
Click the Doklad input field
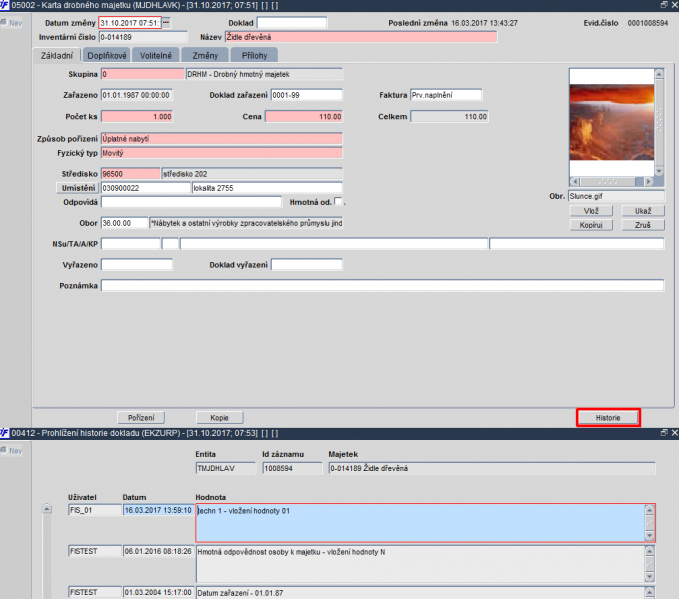tap(292, 23)
